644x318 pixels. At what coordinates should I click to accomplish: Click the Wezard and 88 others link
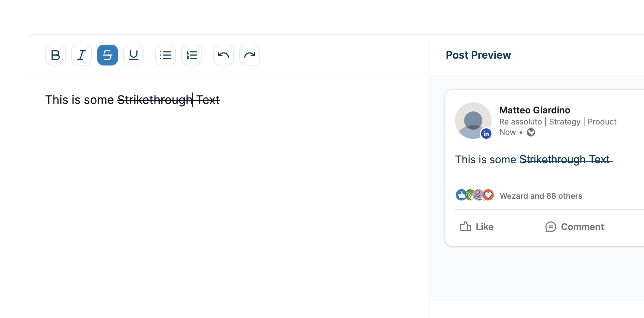click(541, 196)
